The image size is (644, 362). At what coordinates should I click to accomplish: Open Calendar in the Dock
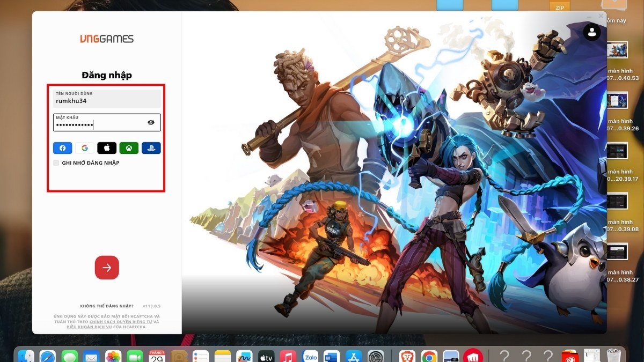(x=157, y=357)
